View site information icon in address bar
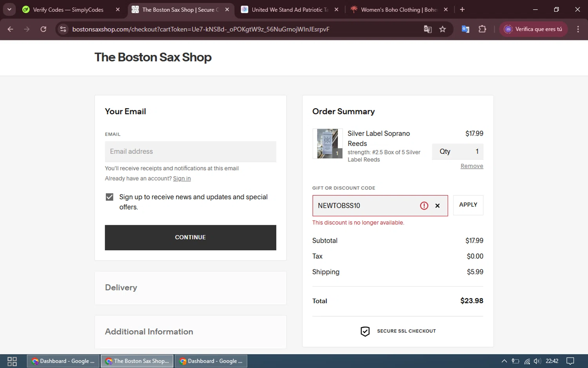Screen dimensions: 588x368 point(63,29)
